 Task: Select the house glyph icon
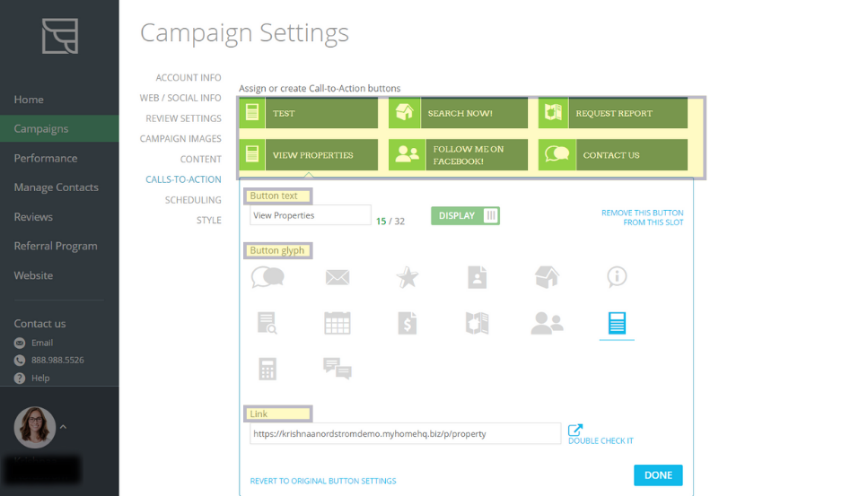547,277
